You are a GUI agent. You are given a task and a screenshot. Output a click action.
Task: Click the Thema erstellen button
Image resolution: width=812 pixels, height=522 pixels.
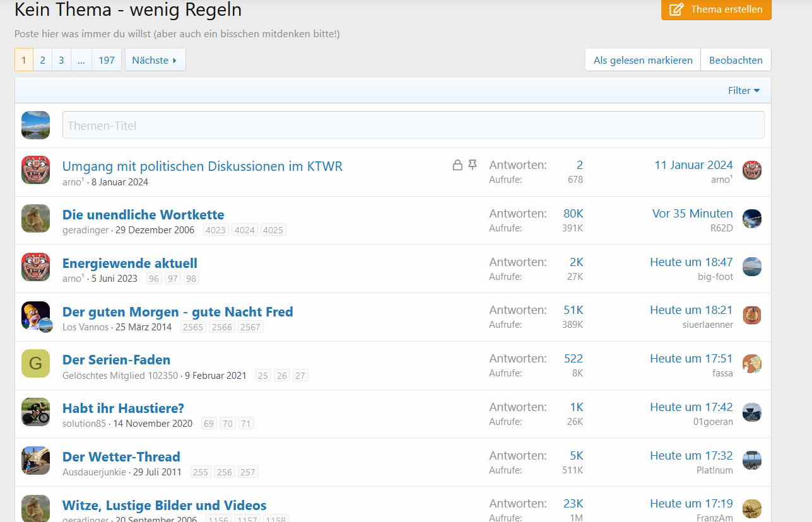(716, 9)
